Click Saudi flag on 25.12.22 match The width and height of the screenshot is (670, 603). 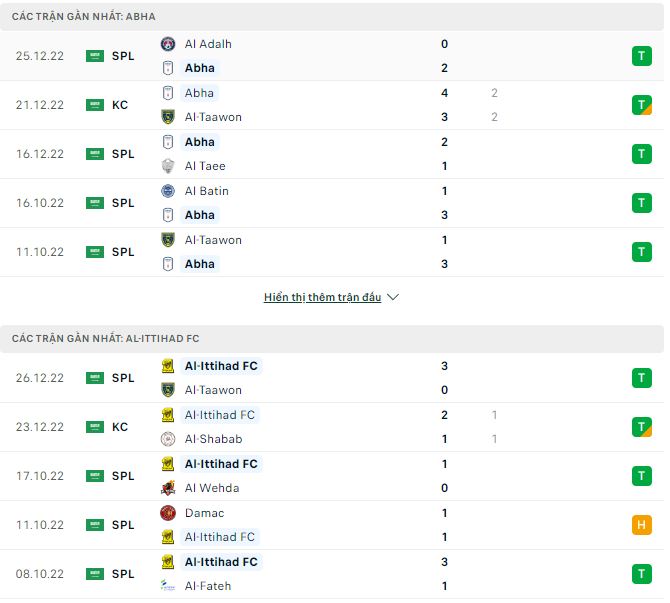(95, 56)
